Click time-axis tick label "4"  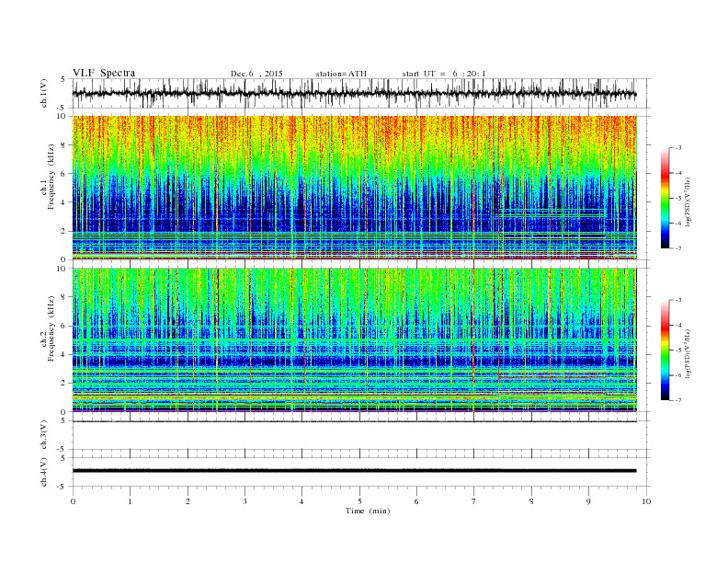(x=302, y=501)
